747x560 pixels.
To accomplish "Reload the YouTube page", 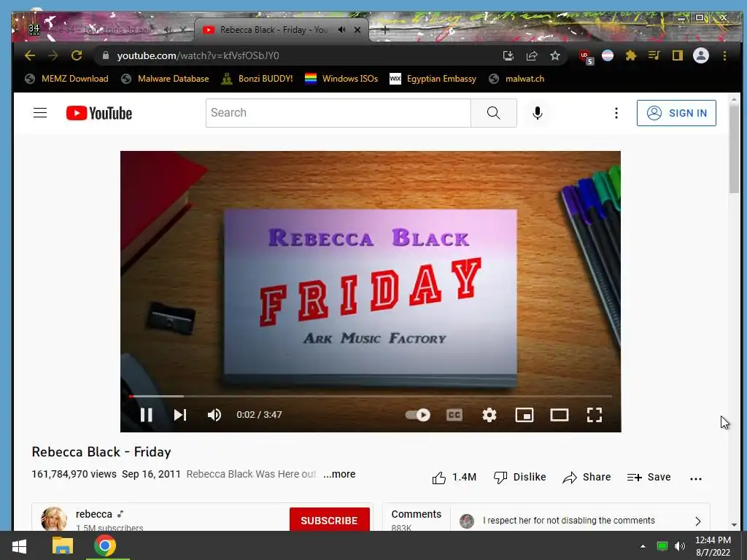I will 76,55.
